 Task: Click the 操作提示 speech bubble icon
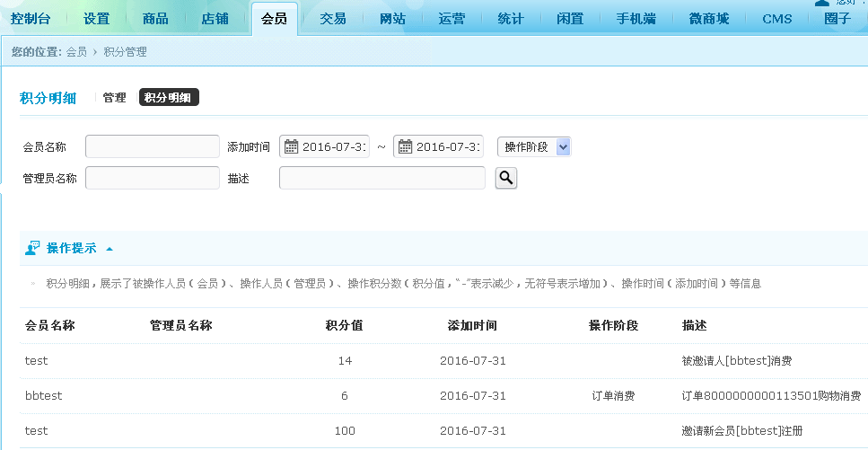point(32,248)
